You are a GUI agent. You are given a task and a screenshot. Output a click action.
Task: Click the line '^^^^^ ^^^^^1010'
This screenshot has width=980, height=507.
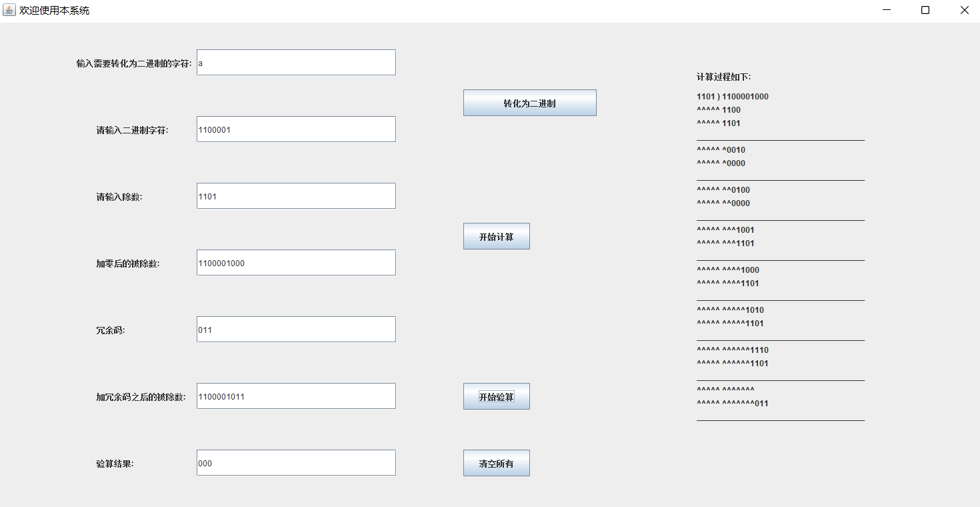[730, 310]
